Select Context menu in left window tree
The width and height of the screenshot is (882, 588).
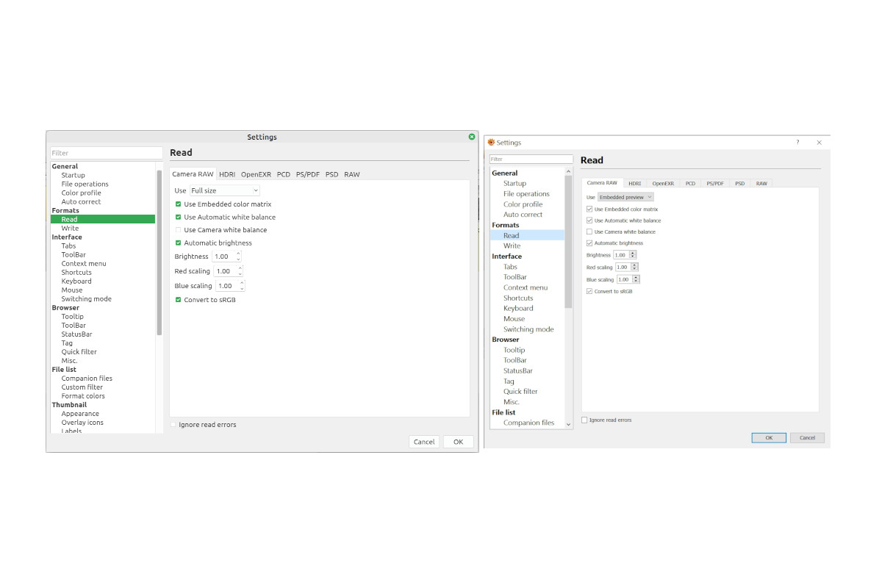pos(84,263)
